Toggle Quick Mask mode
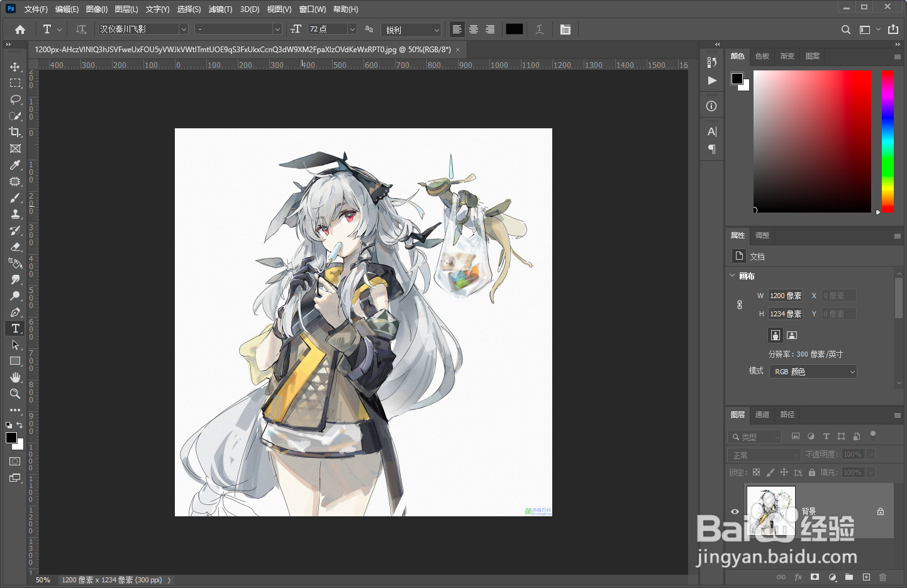The height and width of the screenshot is (588, 907). [15, 461]
